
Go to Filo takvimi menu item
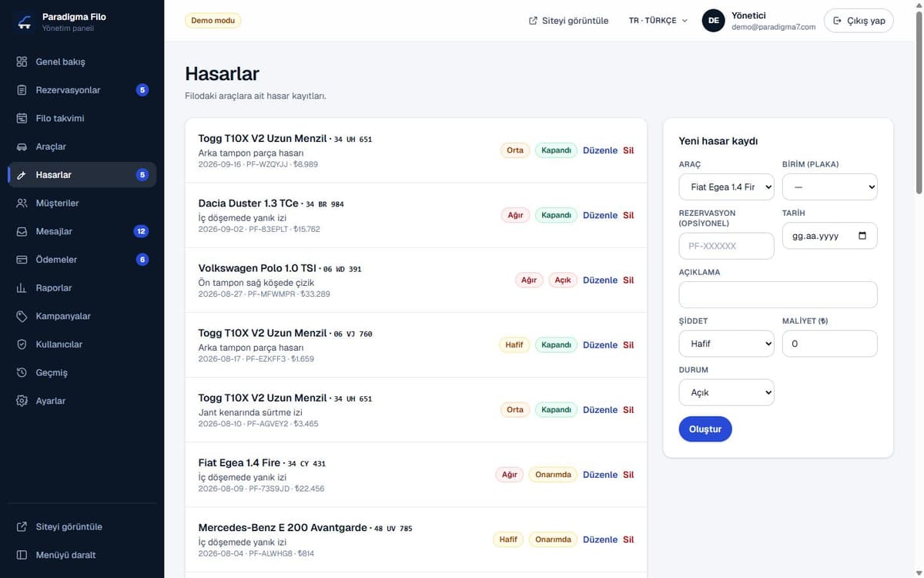[82, 119]
